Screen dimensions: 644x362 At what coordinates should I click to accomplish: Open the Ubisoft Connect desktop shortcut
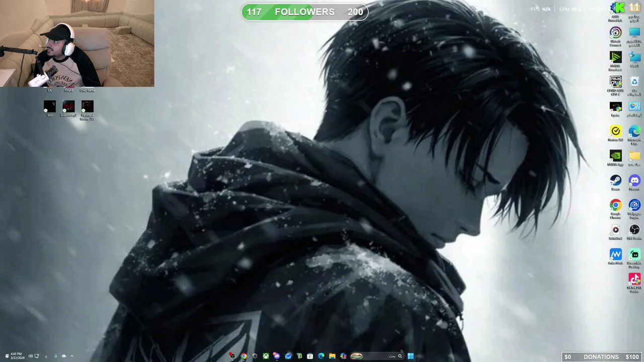coord(615,35)
